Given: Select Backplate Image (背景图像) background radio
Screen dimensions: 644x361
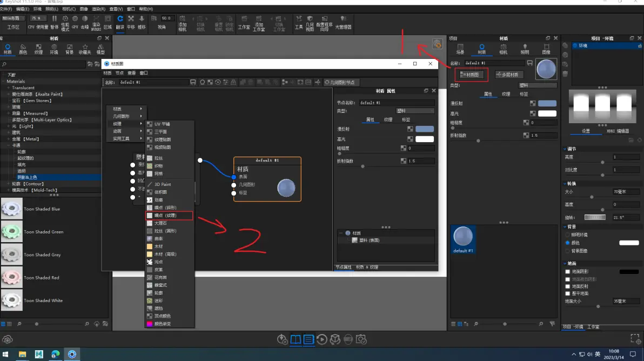Looking at the screenshot, I should click(568, 251).
